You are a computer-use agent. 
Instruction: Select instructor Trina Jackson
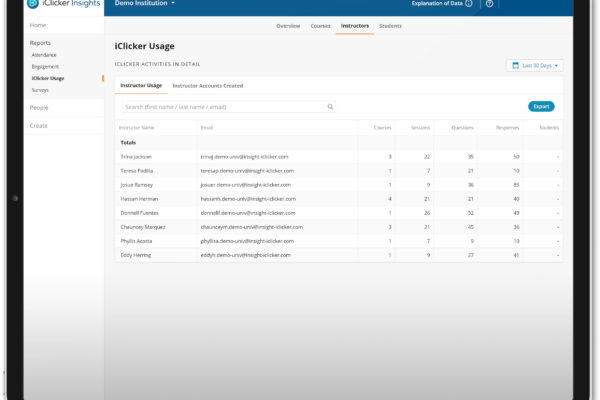click(136, 157)
